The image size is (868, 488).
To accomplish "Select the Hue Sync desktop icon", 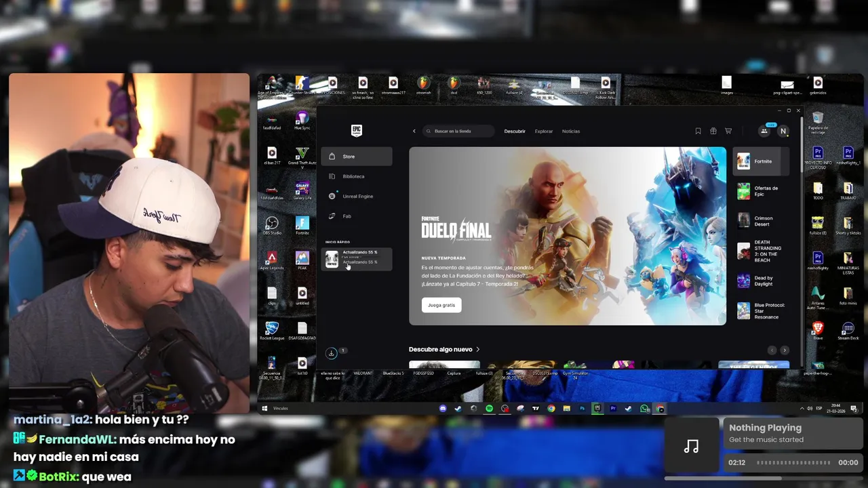I will (302, 122).
